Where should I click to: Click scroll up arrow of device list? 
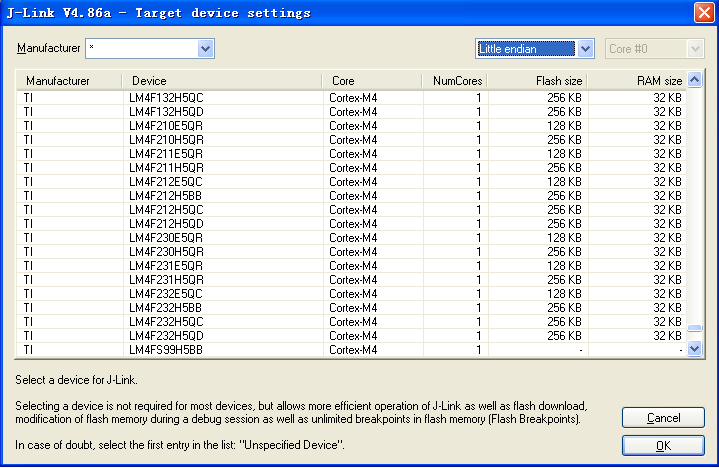(695, 80)
